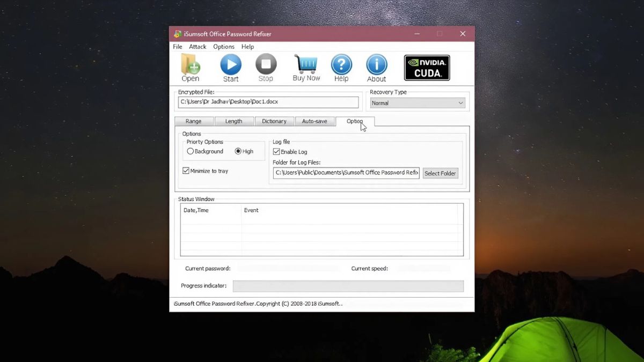Viewport: 644px width, 362px height.
Task: Open the Options menu
Action: point(224,47)
